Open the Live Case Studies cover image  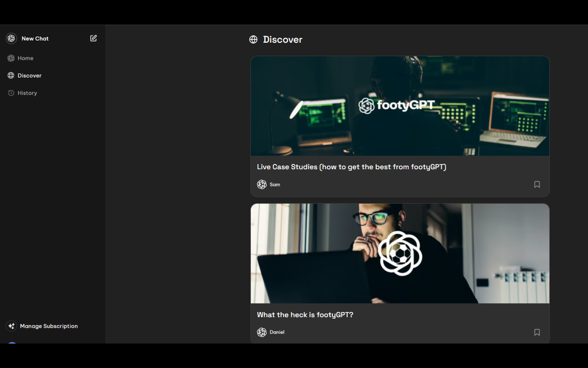400,106
